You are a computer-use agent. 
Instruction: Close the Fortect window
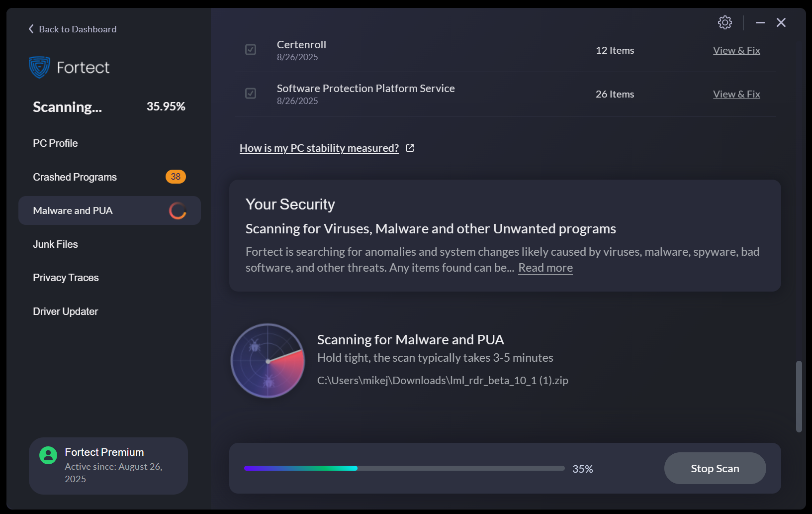(x=781, y=22)
